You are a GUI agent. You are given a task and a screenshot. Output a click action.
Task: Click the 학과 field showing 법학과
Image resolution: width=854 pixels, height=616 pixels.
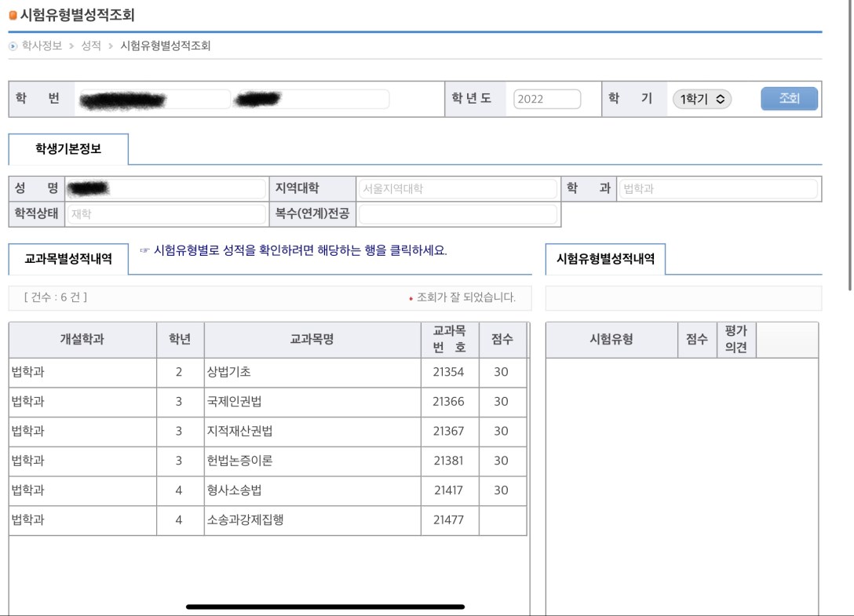click(x=717, y=189)
